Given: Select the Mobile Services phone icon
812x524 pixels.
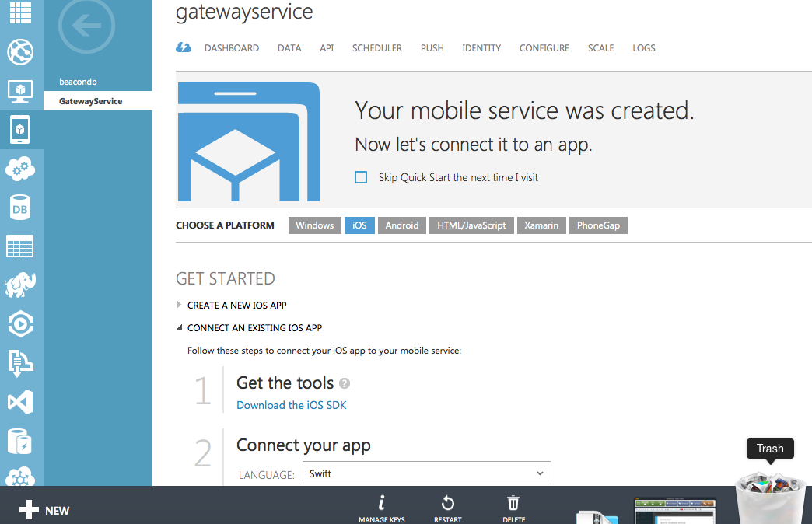Looking at the screenshot, I should coord(20,130).
